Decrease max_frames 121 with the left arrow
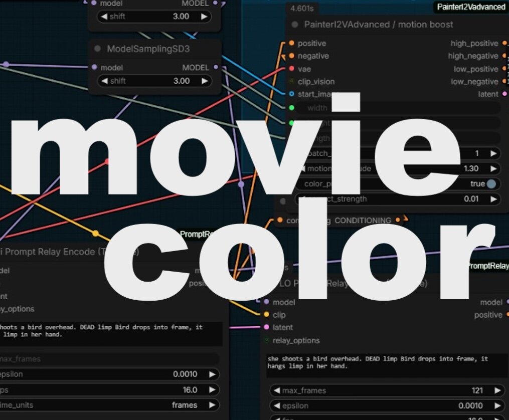 click(x=277, y=390)
